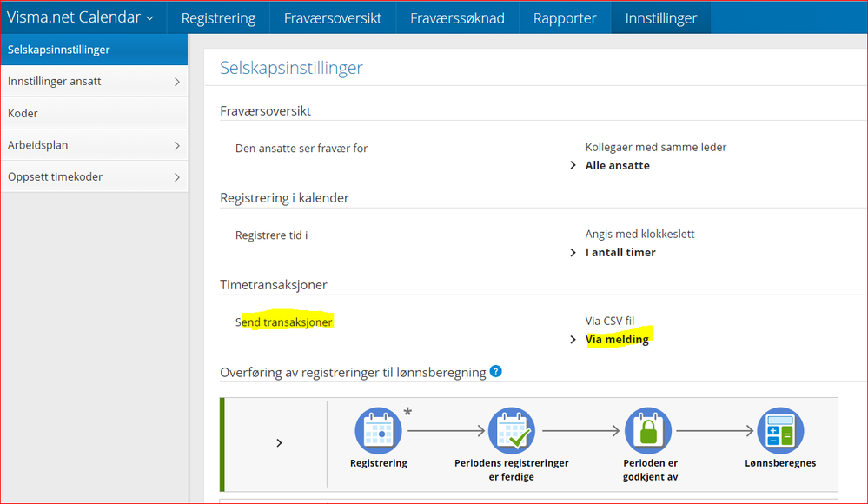Click the blue help question mark icon
The height and width of the screenshot is (504, 868).
pyautogui.click(x=496, y=371)
